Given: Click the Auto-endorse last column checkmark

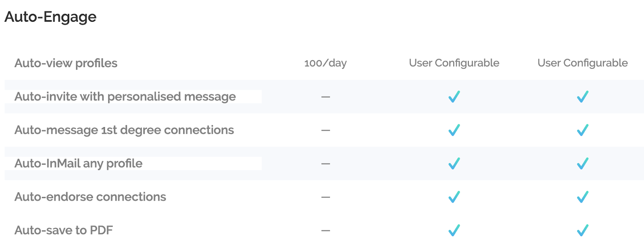Looking at the screenshot, I should [582, 197].
